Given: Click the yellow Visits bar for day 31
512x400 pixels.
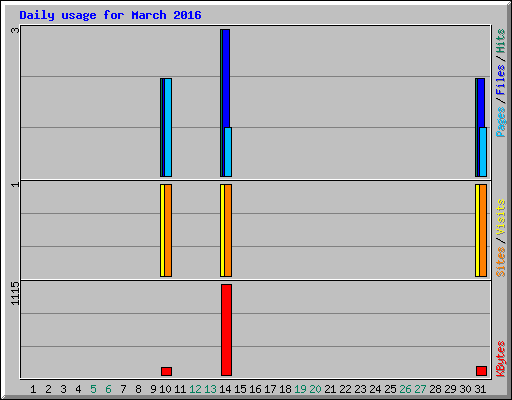Looking at the screenshot, I should click(x=477, y=230).
